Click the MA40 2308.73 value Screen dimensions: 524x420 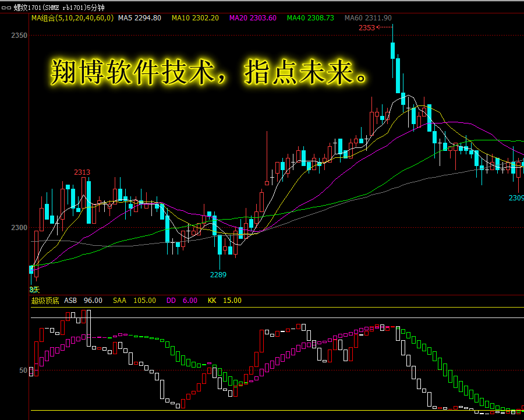coord(310,18)
